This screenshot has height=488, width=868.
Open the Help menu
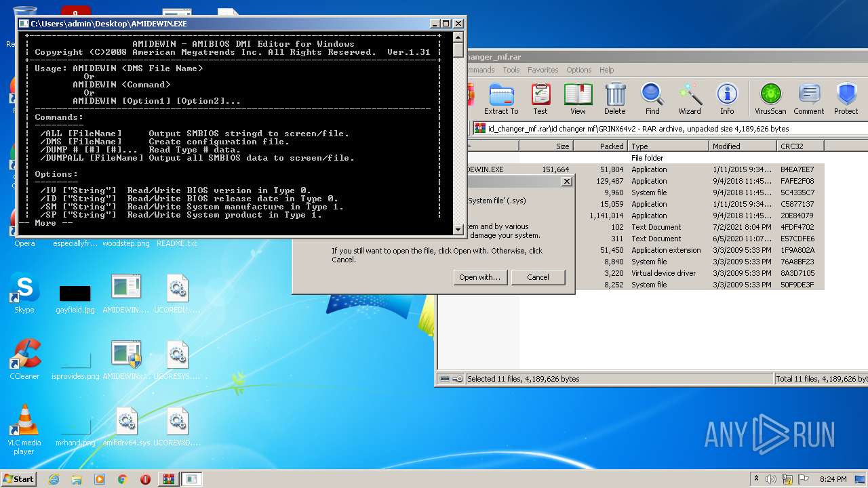point(606,70)
